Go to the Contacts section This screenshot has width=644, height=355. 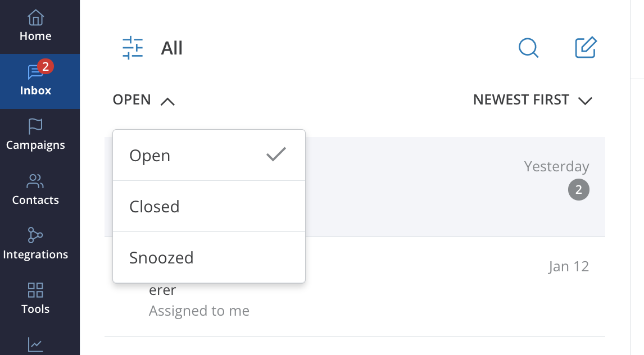pyautogui.click(x=35, y=189)
